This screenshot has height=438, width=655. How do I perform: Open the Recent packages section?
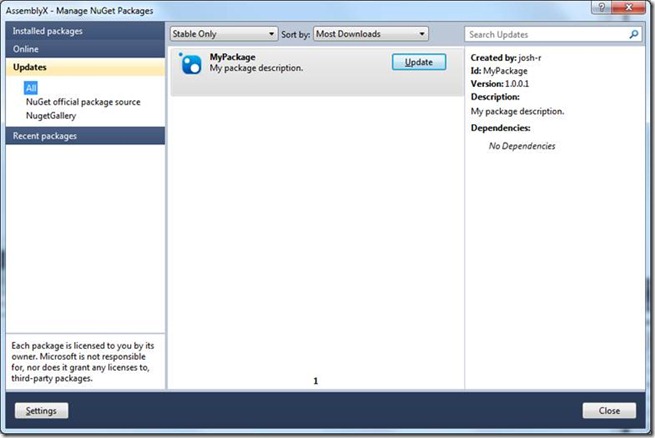coord(85,136)
